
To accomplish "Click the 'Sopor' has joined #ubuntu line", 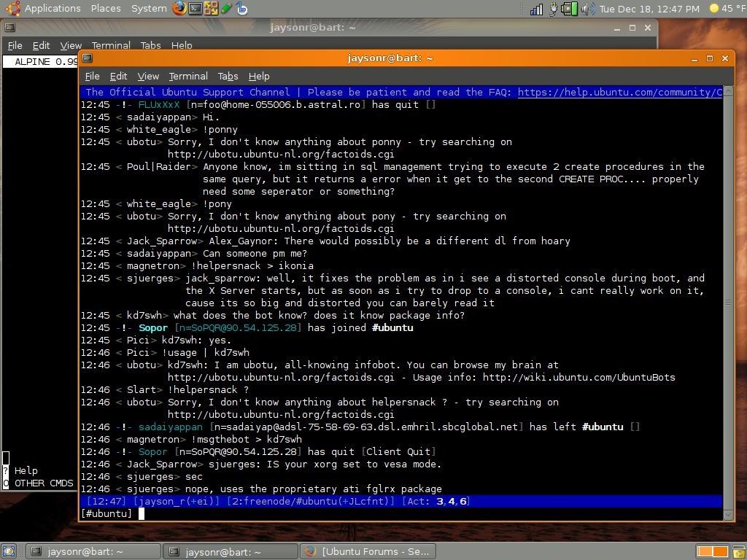I will (247, 327).
